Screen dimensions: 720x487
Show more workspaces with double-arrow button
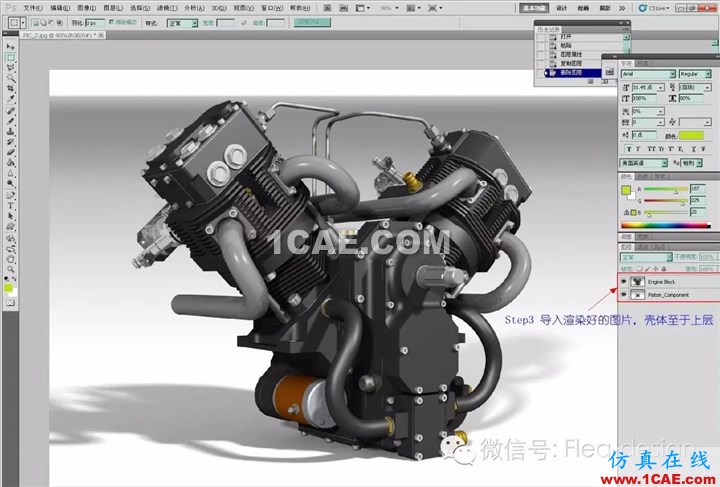622,8
